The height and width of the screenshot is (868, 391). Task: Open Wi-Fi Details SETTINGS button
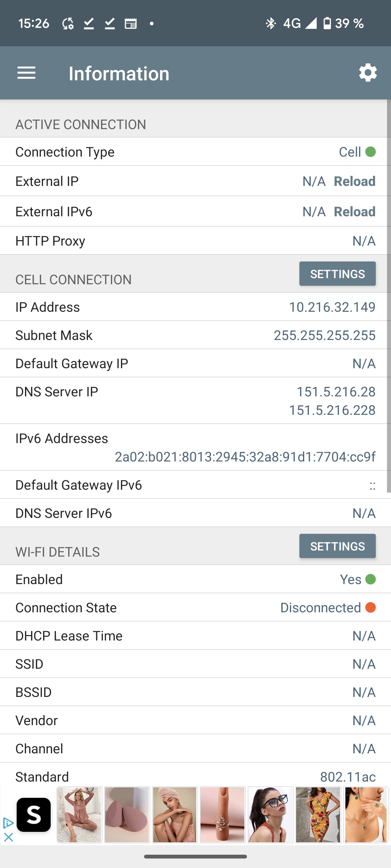click(x=337, y=546)
